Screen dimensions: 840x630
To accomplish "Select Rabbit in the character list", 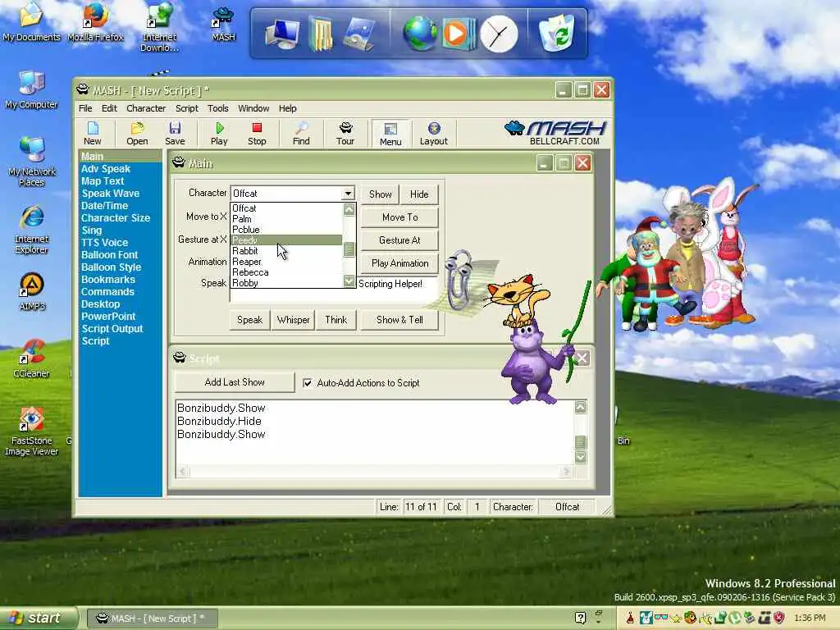I will pos(286,251).
